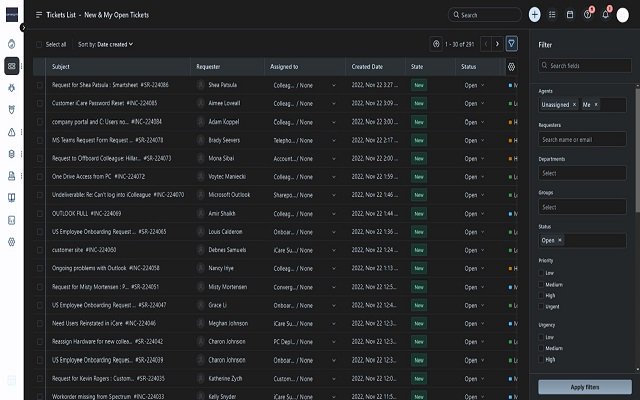640x400 pixels.
Task: Check the Priority Urgent checkbox
Action: click(x=541, y=306)
